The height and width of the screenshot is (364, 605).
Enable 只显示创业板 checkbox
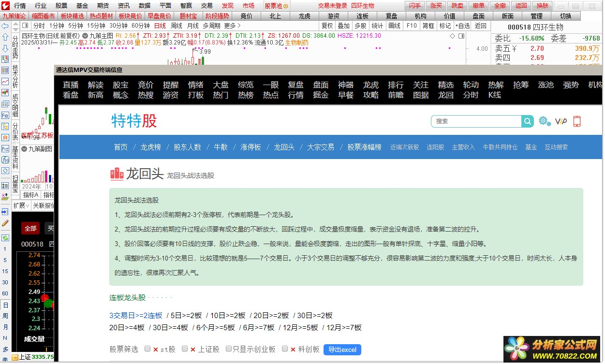(229, 349)
